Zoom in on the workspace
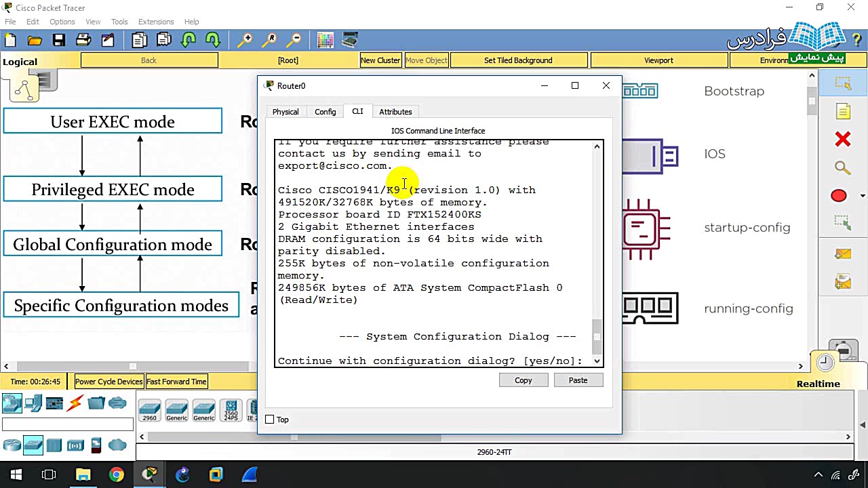 tap(245, 41)
